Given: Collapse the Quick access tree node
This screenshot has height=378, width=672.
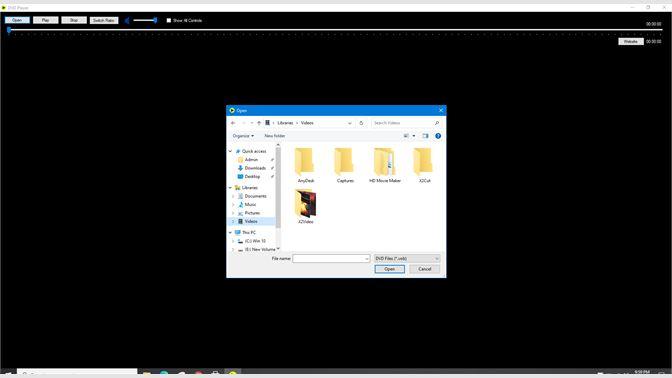Looking at the screenshot, I should 231,151.
